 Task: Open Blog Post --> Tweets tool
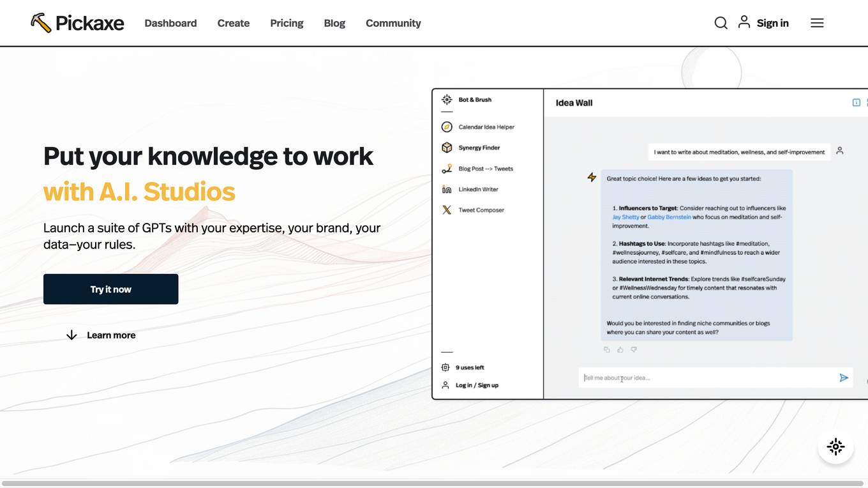[486, 169]
